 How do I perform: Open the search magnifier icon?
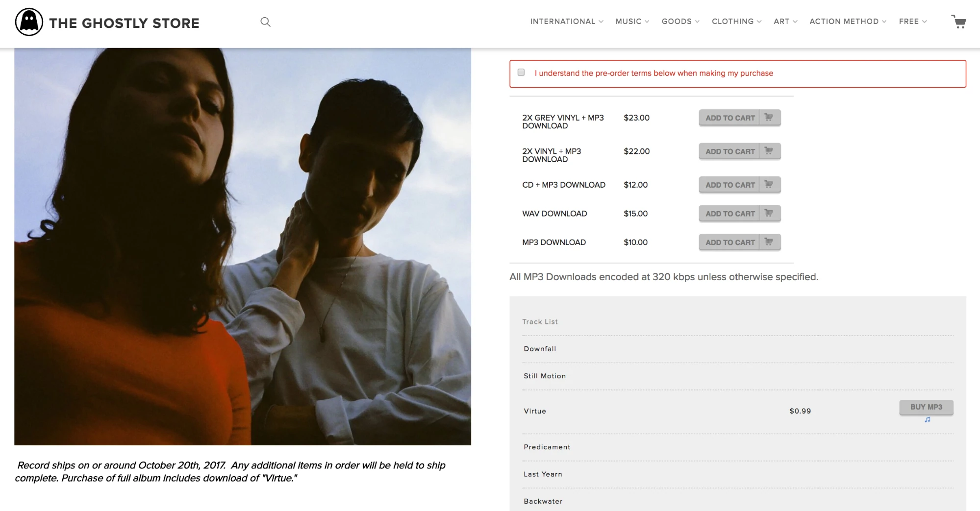(x=265, y=22)
